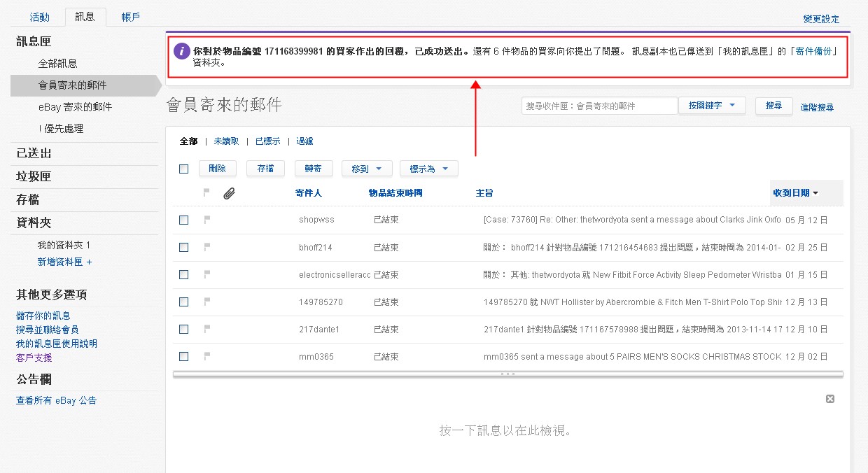The width and height of the screenshot is (868, 473).
Task: Close the message preview pane
Action: click(829, 398)
